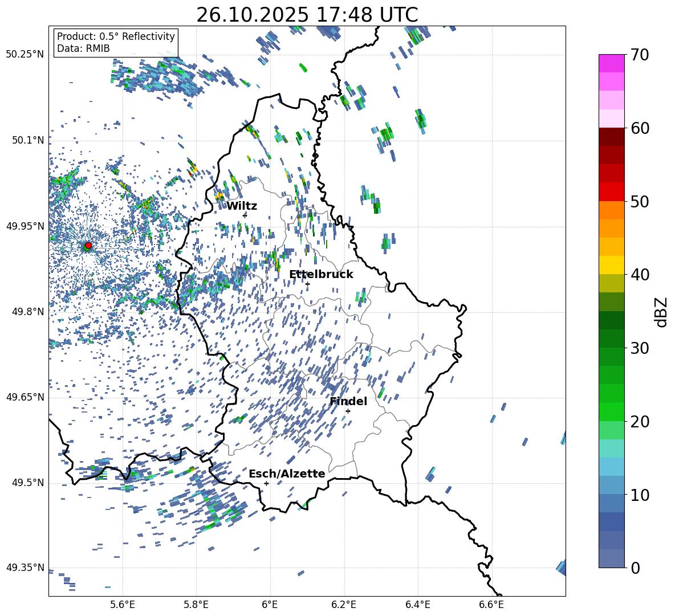Click the 5.6°E longitude label
This screenshot has width=675, height=616.
coord(123,605)
